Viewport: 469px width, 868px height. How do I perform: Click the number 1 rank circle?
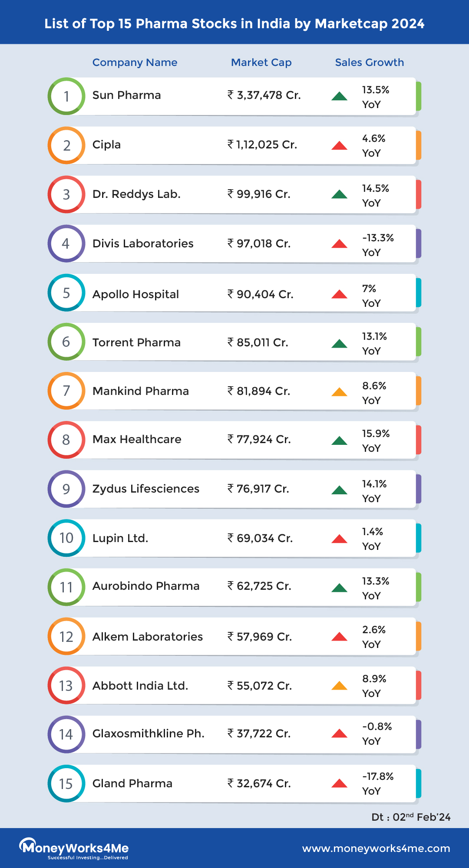(x=66, y=96)
